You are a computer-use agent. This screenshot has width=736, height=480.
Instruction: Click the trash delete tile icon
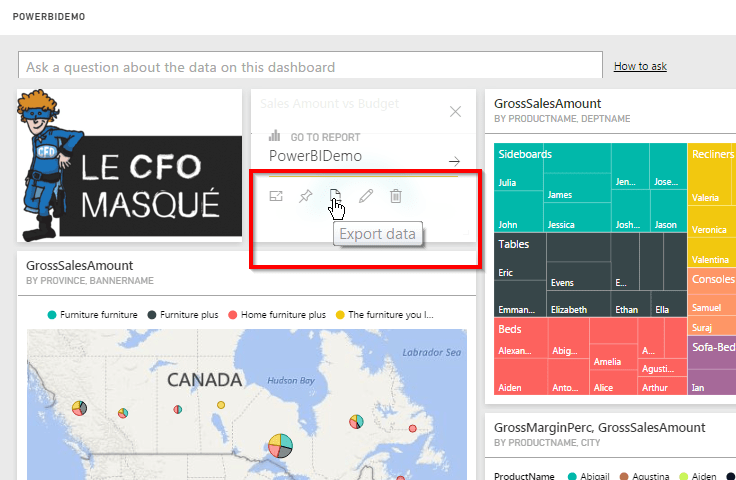click(396, 197)
